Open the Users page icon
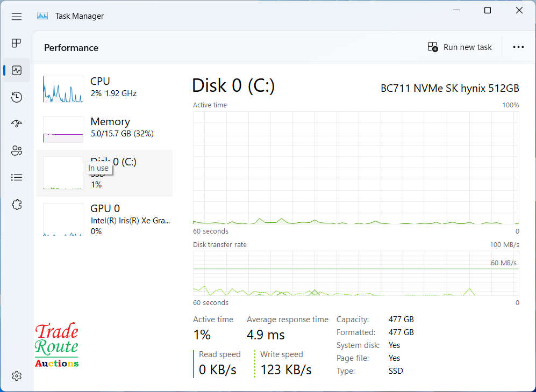Screen dimensions: 536x392 (x=17, y=150)
